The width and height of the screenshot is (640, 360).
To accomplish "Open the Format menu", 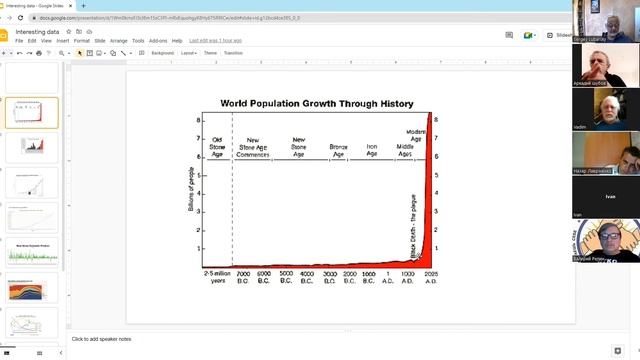I will point(82,41).
